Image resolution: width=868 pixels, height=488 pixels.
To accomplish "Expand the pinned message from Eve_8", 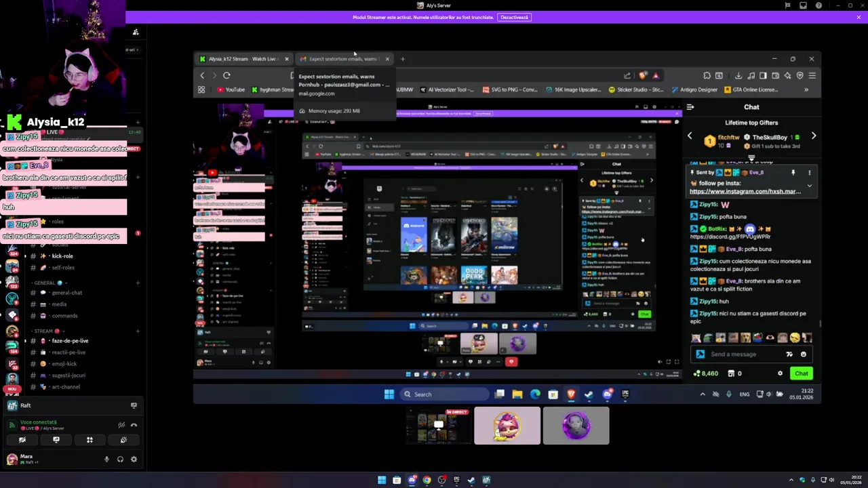I will coord(809,185).
